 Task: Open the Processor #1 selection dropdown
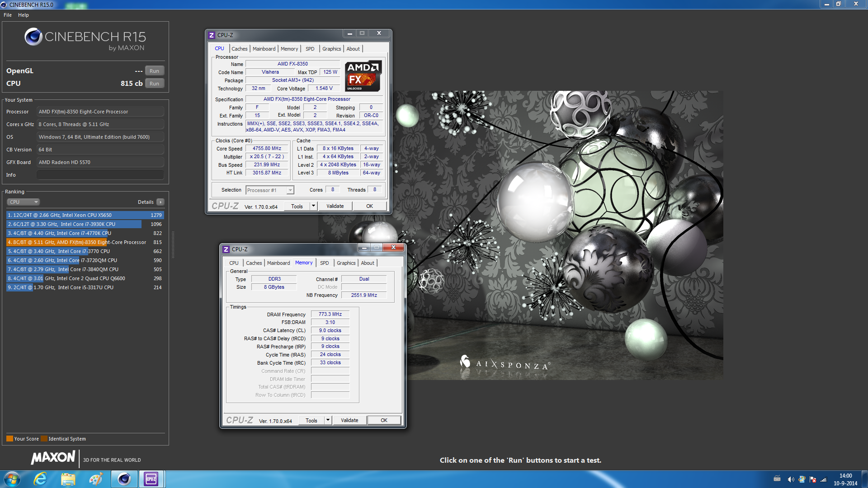pyautogui.click(x=270, y=190)
